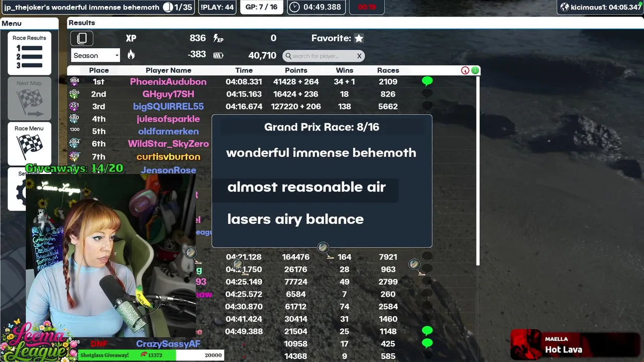
Task: Open the Race Results panel icon
Action: pyautogui.click(x=29, y=53)
